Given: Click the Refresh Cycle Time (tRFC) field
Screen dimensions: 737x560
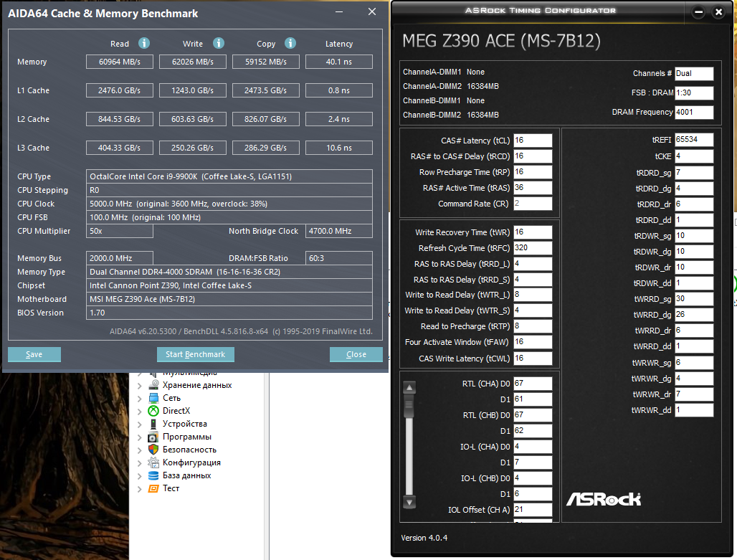Looking at the screenshot, I should [533, 248].
